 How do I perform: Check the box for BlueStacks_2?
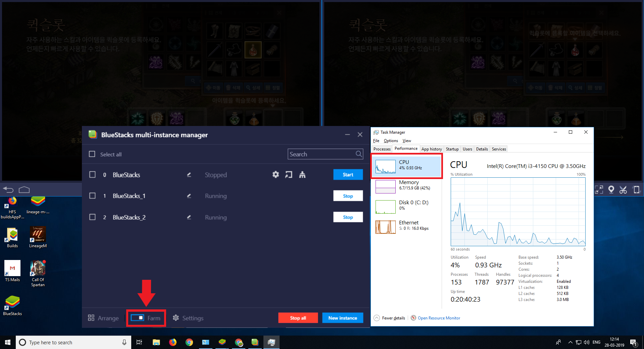click(92, 217)
